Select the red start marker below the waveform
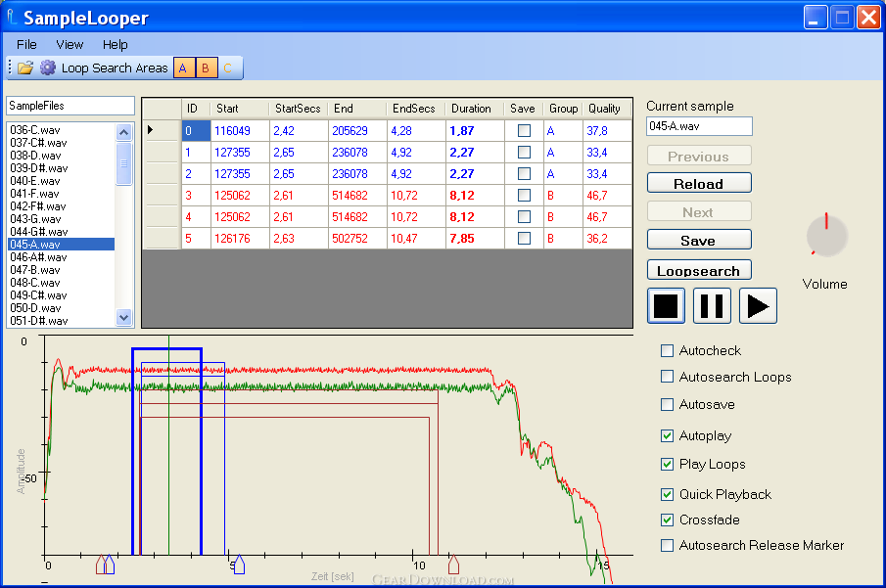This screenshot has width=886, height=588. pyautogui.click(x=101, y=564)
